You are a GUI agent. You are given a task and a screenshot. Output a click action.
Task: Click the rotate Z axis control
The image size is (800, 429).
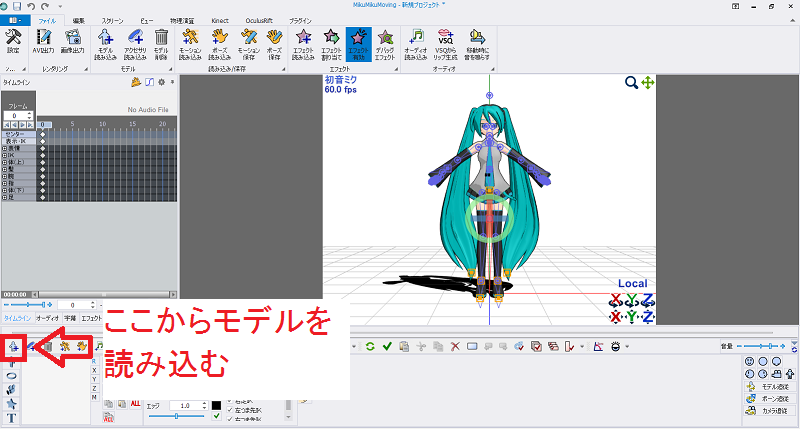(648, 300)
